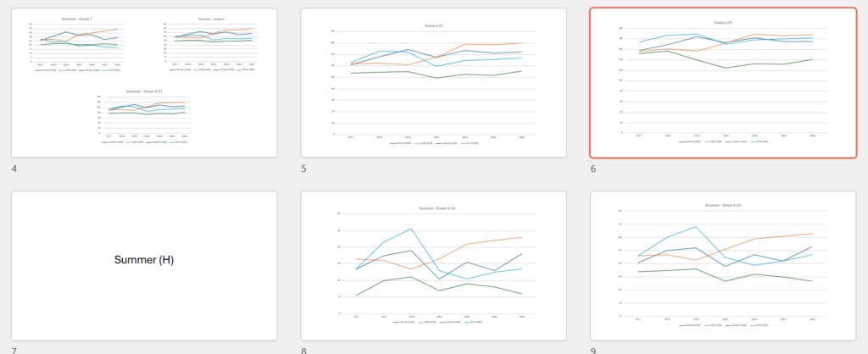
Task: Click the slide number 6 label
Action: pos(594,169)
